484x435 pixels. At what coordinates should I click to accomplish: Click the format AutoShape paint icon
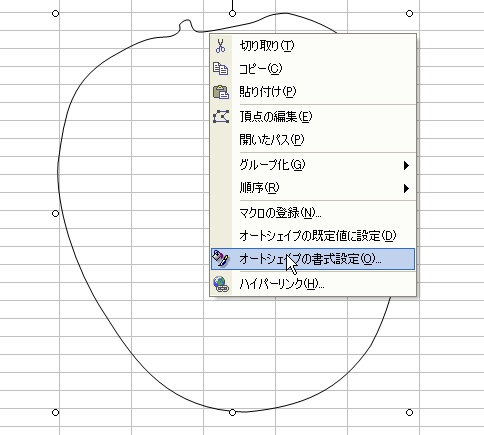[x=221, y=258]
